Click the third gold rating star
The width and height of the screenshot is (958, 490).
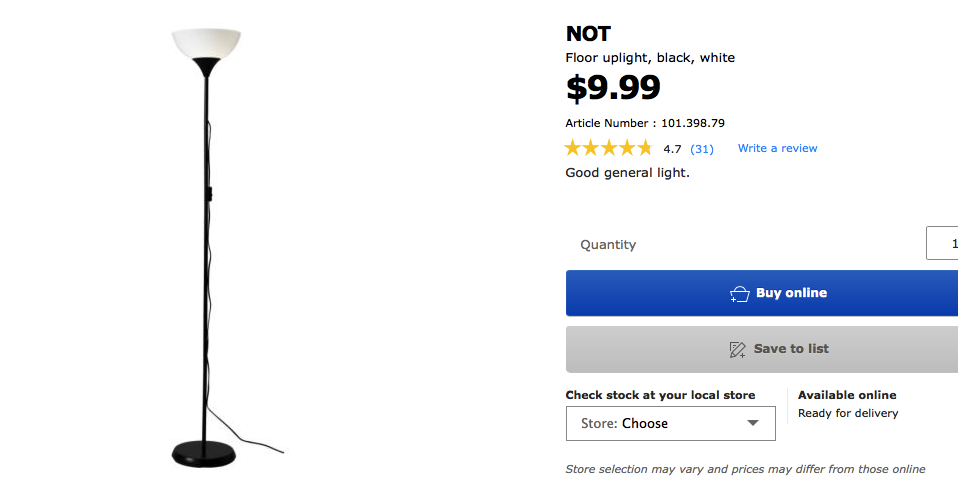point(608,148)
